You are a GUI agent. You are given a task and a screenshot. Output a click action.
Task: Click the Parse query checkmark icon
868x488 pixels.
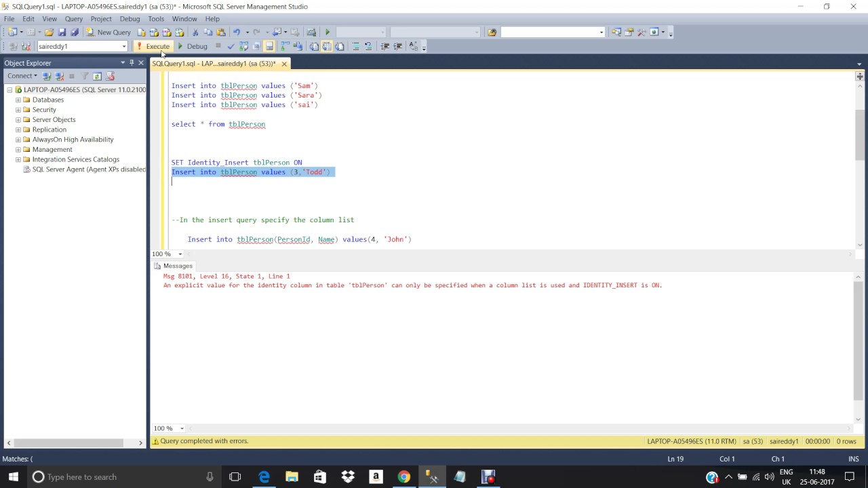231,46
